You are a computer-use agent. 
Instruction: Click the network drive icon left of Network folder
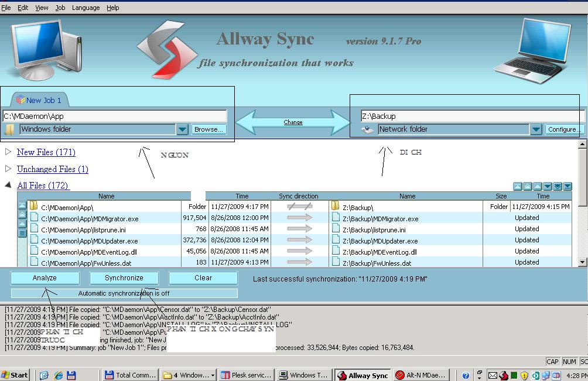click(368, 129)
